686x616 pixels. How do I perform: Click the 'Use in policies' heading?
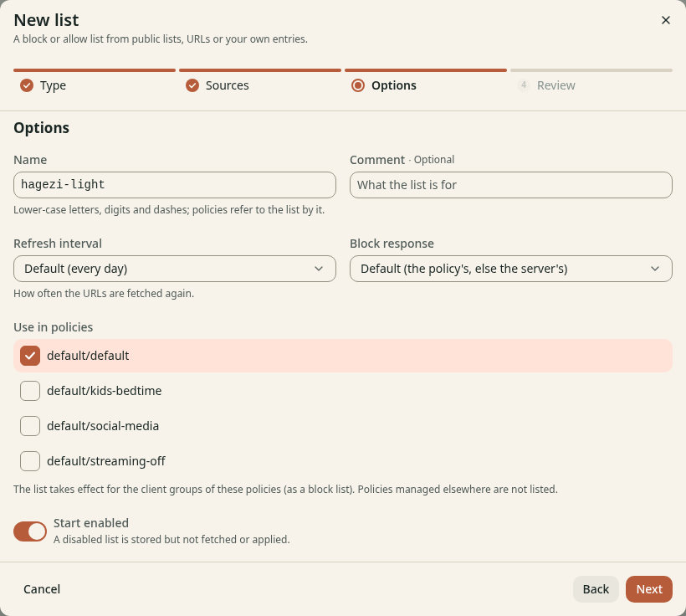point(53,327)
